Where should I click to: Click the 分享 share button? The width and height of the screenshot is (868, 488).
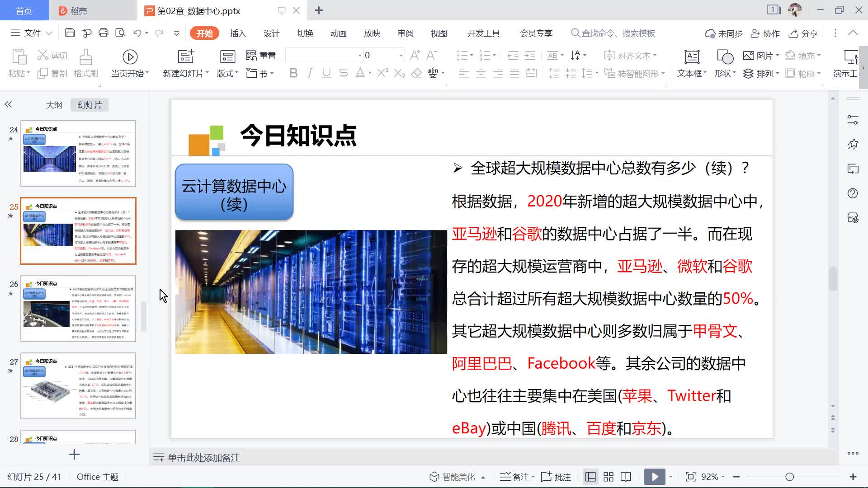(803, 33)
